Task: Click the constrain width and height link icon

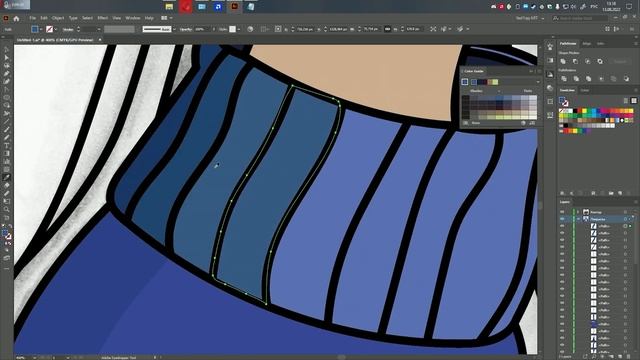Action: pyautogui.click(x=387, y=29)
